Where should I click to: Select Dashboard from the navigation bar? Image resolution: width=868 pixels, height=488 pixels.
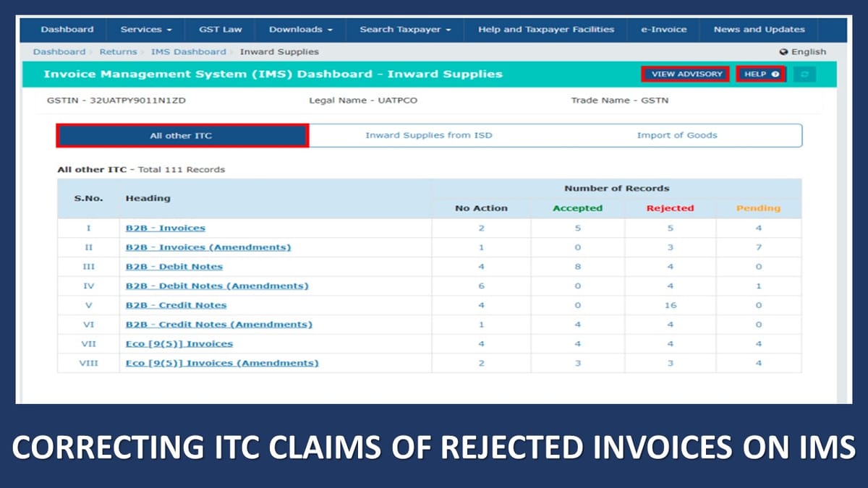(68, 30)
